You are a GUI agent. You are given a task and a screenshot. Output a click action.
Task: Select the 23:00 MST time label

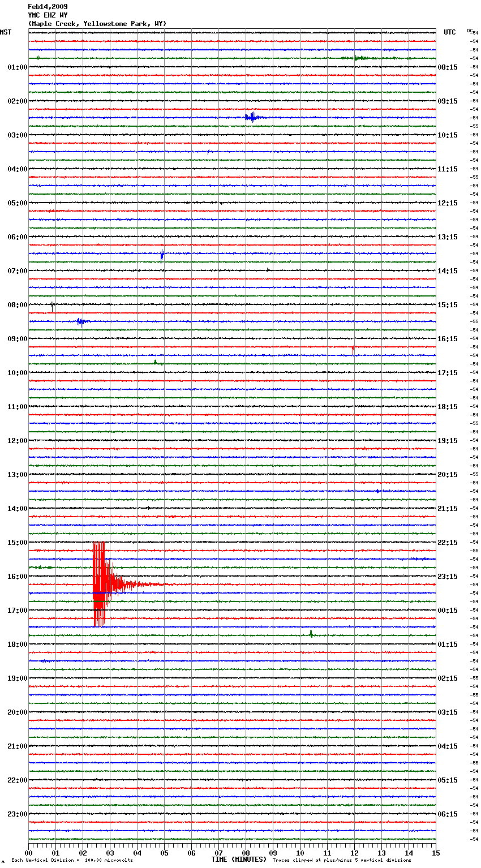[x=18, y=814]
